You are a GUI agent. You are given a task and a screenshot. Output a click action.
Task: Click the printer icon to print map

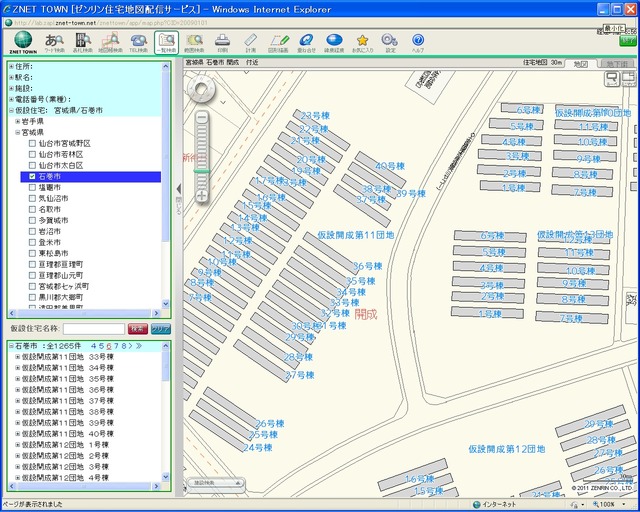click(222, 42)
